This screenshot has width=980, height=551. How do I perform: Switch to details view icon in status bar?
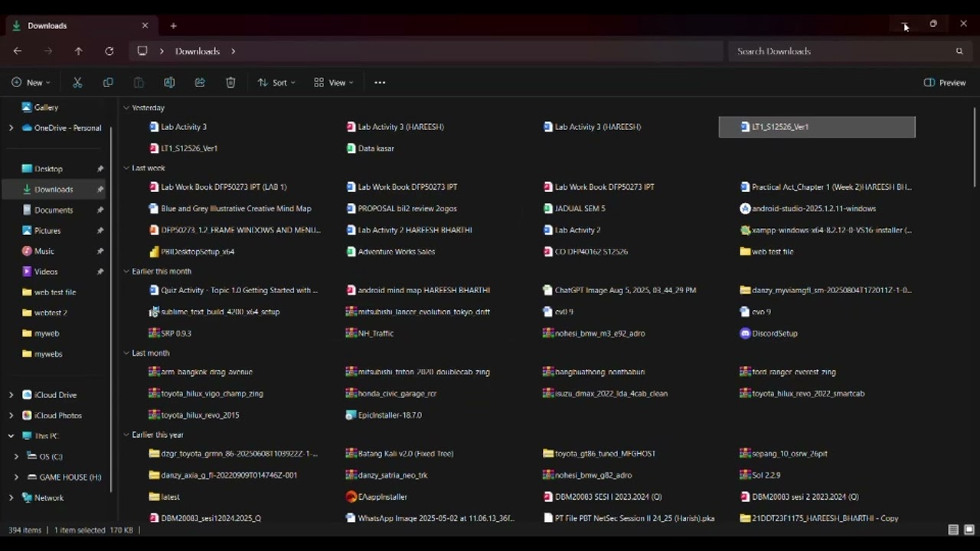(953, 530)
